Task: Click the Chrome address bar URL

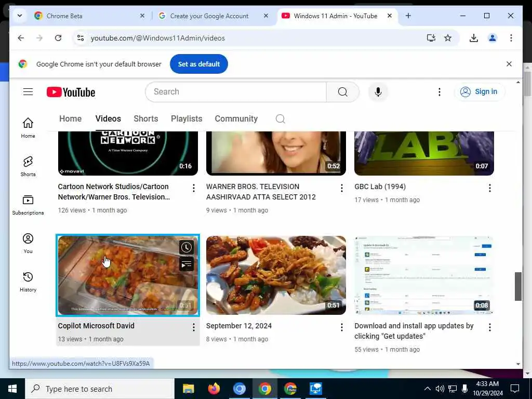Action: click(x=158, y=38)
